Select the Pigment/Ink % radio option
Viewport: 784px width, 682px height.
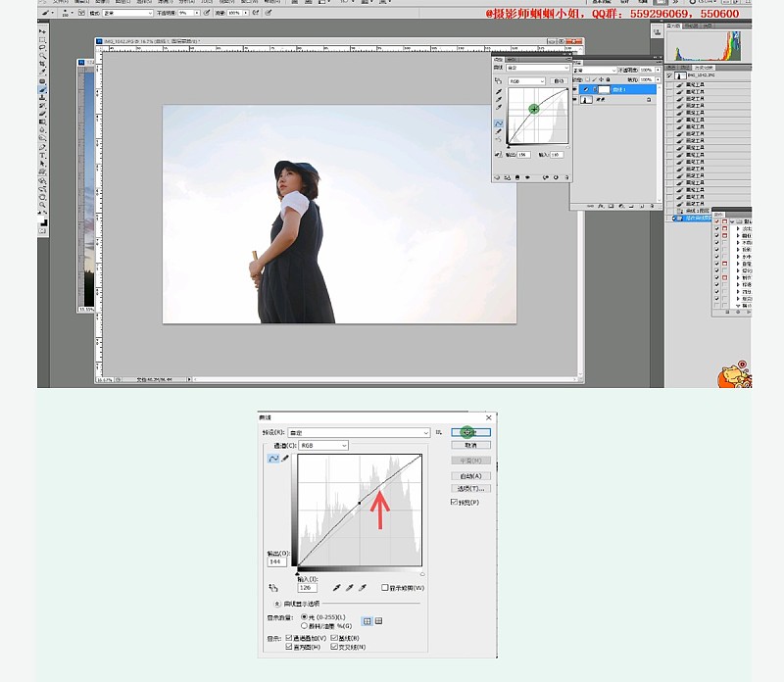(304, 625)
